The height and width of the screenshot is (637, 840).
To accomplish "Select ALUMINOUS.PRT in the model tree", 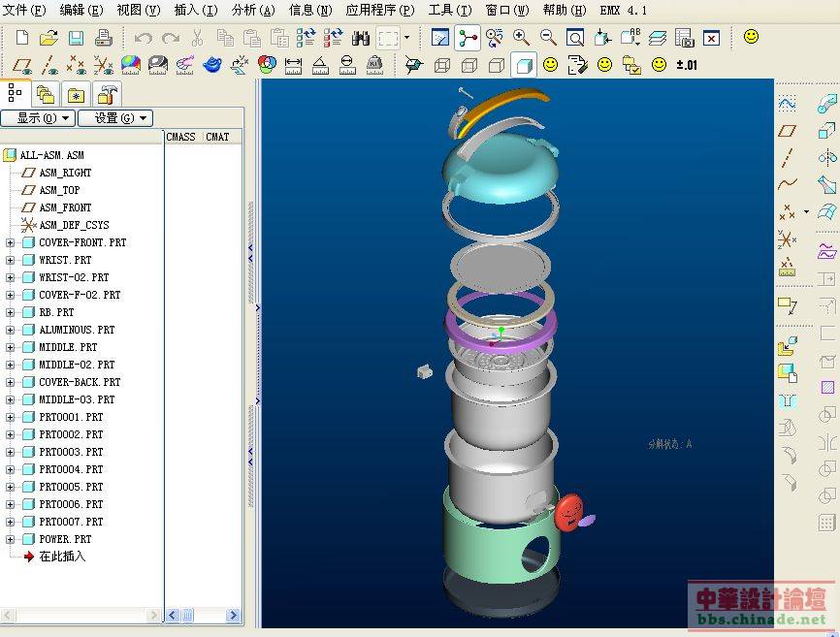I will (76, 330).
